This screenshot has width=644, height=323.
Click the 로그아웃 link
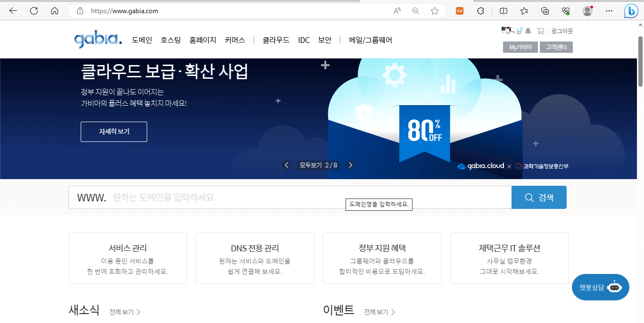click(x=562, y=31)
